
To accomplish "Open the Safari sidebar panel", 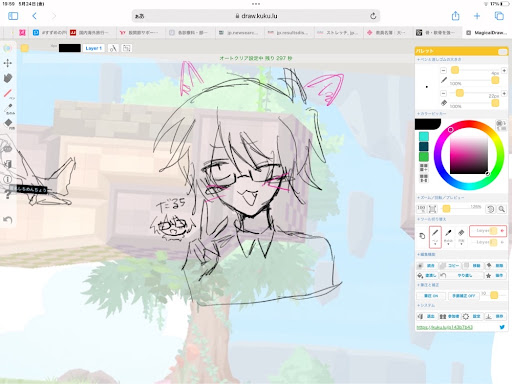I will pos(13,16).
